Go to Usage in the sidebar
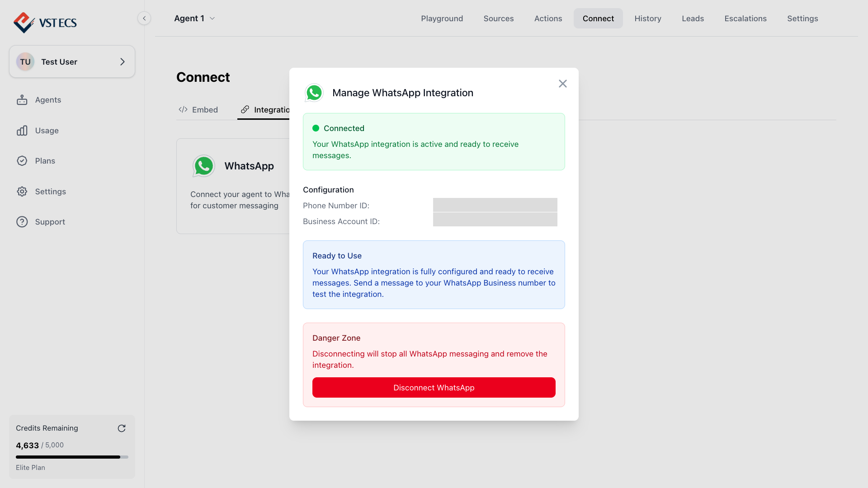 pyautogui.click(x=47, y=131)
